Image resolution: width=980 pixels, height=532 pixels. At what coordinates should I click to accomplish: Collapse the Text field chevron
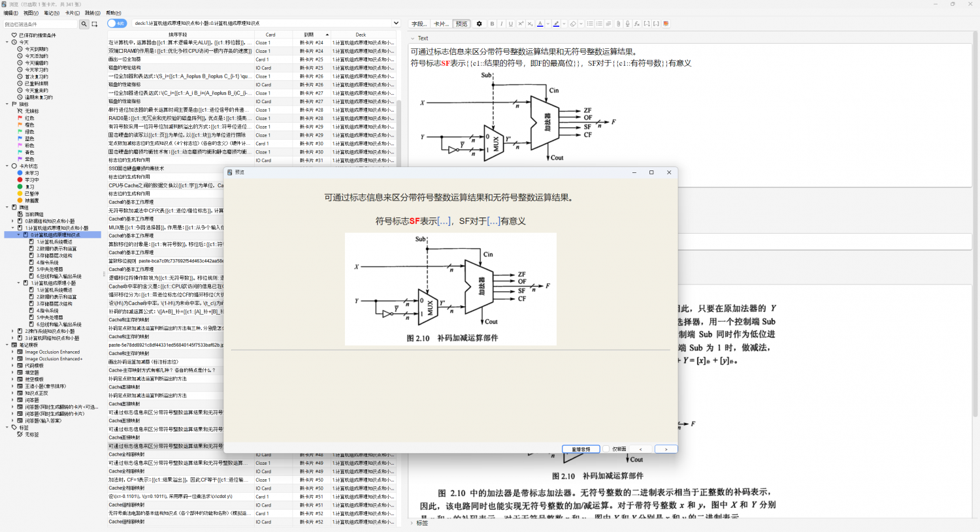[x=412, y=39]
